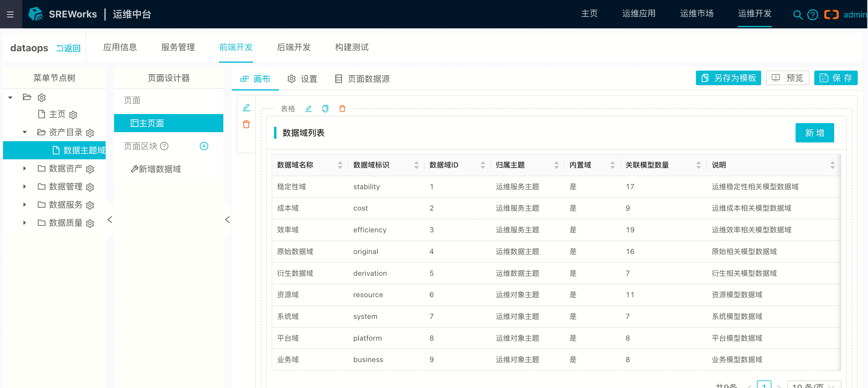Image resolution: width=868 pixels, height=388 pixels.
Task: Sort by 数据域ID column
Action: (x=483, y=165)
